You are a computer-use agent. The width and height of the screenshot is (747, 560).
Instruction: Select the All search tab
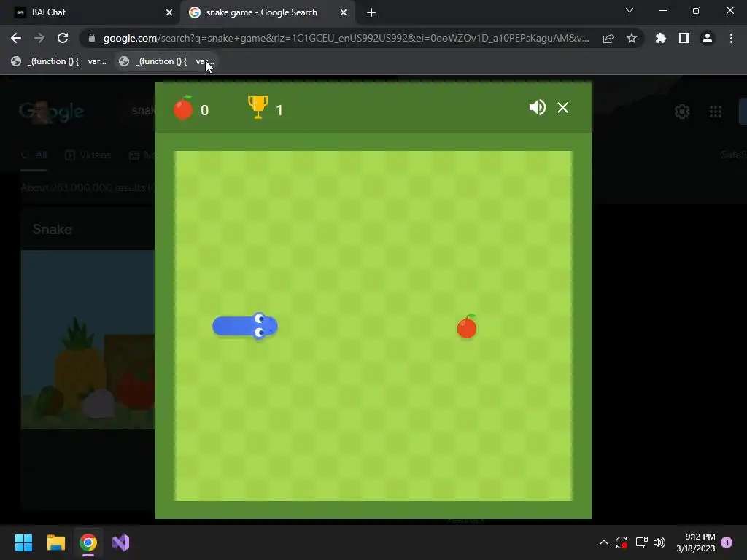click(x=34, y=155)
